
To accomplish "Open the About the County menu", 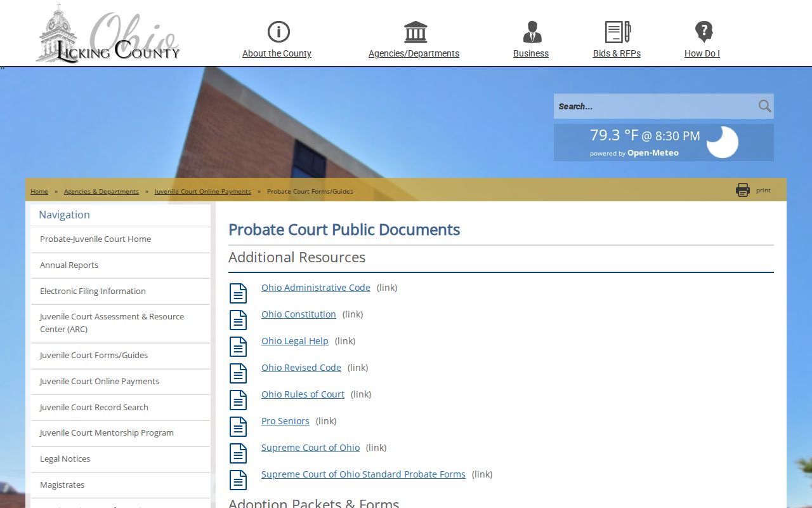I will point(277,53).
